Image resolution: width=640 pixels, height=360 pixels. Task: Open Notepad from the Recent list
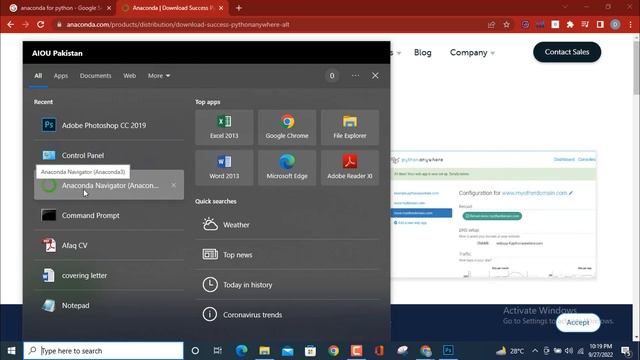coord(109,305)
